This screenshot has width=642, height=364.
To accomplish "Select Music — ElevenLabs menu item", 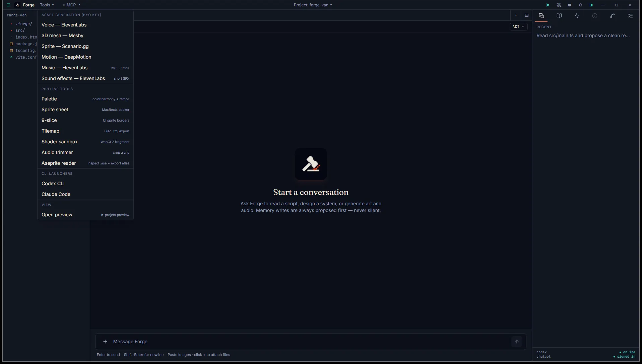I will [85, 68].
